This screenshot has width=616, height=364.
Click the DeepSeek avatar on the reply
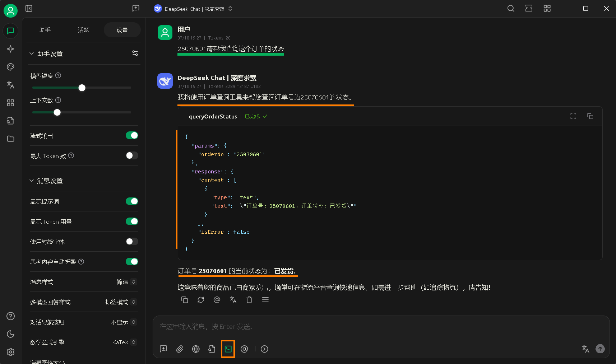[x=165, y=81]
